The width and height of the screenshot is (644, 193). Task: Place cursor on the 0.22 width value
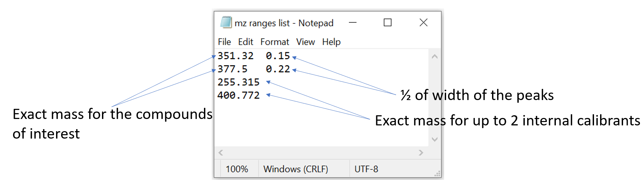tap(278, 69)
